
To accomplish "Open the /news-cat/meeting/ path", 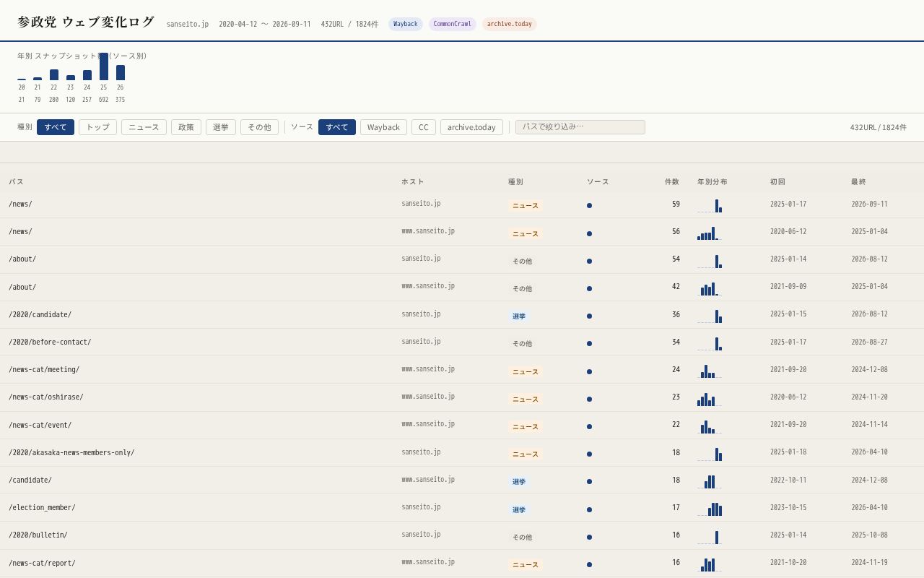I will point(44,370).
